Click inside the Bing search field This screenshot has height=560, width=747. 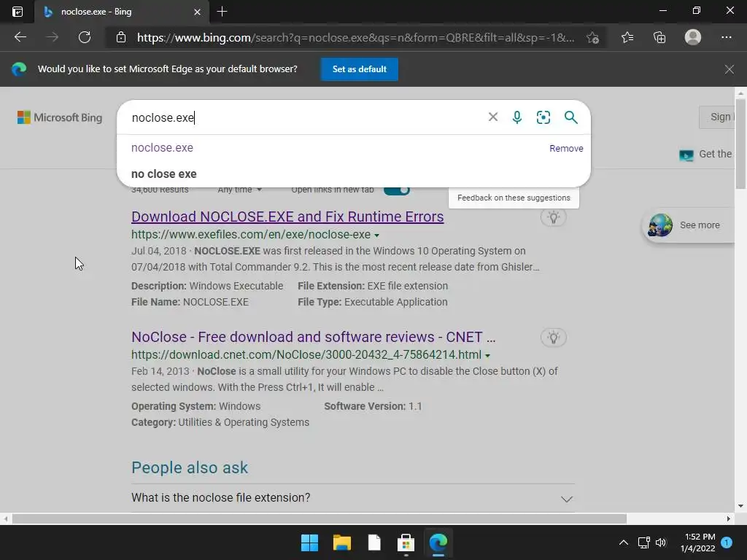click(305, 117)
